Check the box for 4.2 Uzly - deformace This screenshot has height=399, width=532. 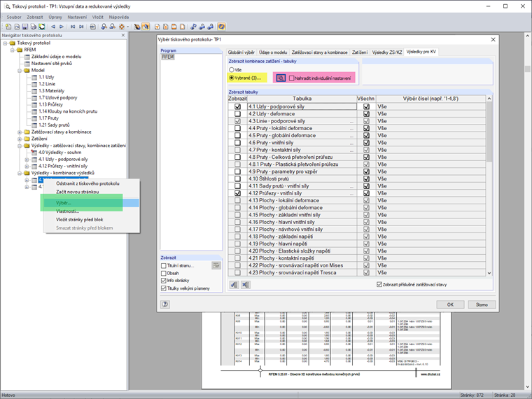tap(237, 114)
